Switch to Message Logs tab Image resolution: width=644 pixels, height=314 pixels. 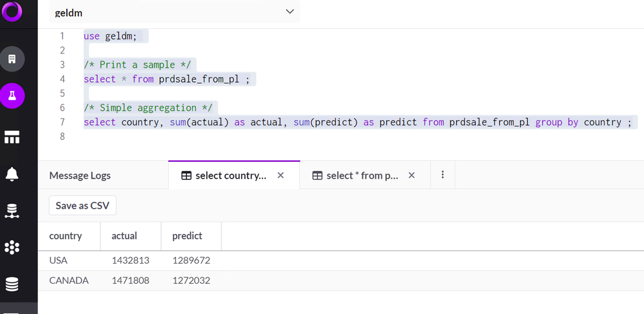[80, 175]
